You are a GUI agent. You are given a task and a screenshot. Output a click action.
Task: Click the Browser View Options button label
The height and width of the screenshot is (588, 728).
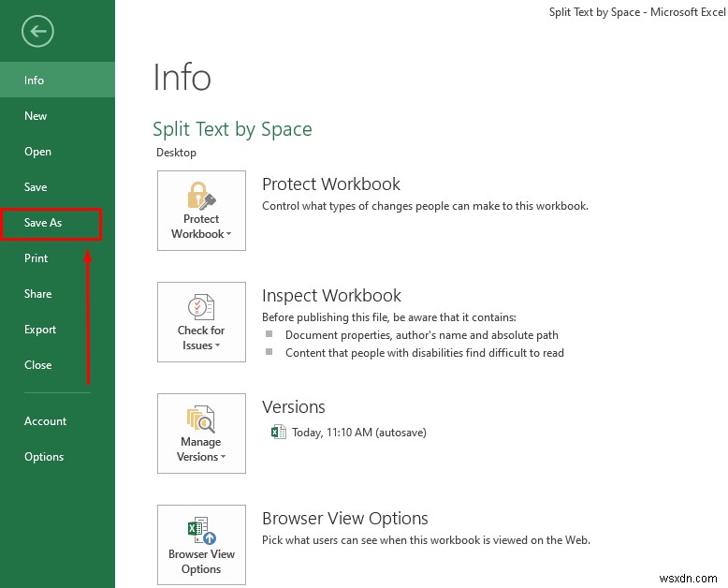[201, 561]
